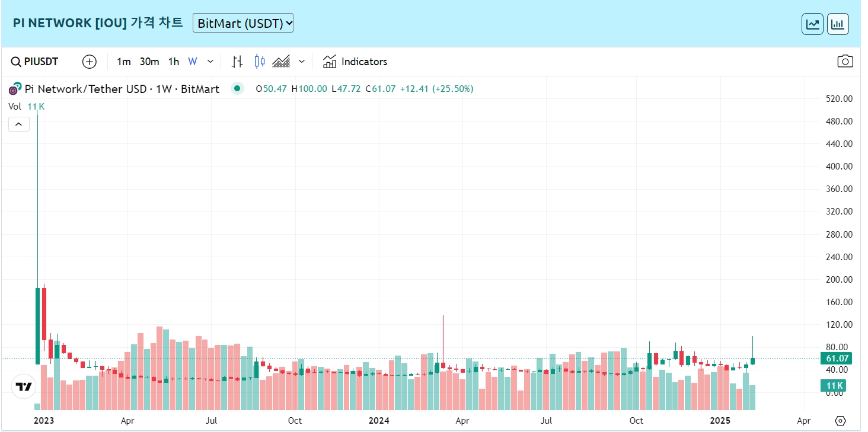Viewport: 868px width, 432px height.
Task: Select the 30m timeframe
Action: pyautogui.click(x=149, y=62)
